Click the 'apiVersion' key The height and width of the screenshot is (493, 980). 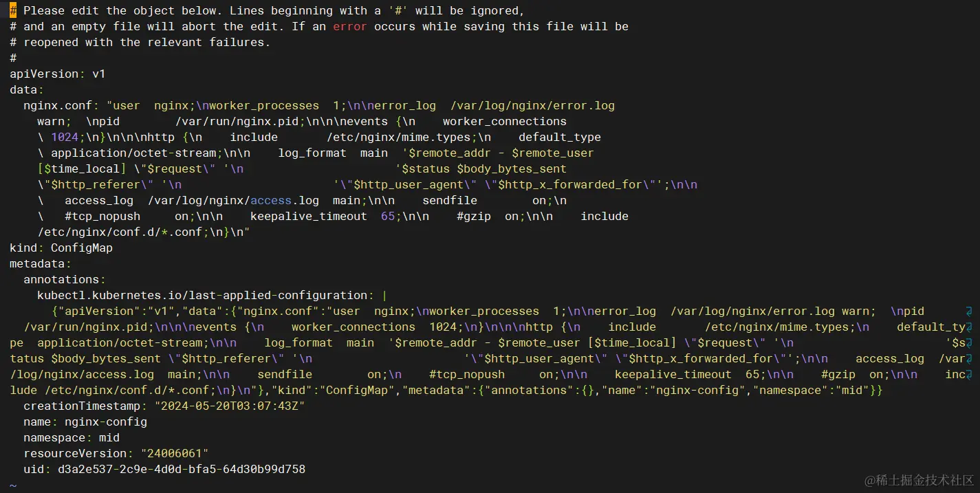44,74
